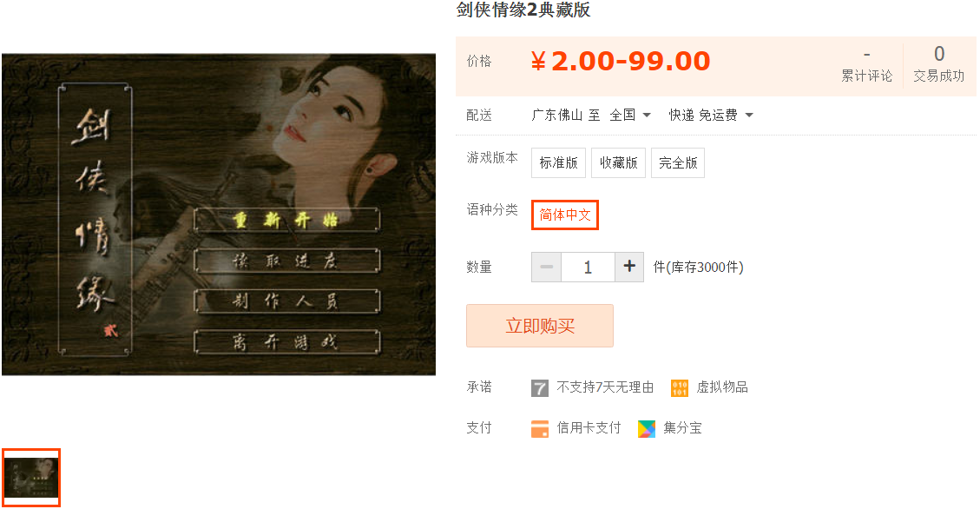The width and height of the screenshot is (980, 509).
Task: Select the 收藏版 game version
Action: tap(618, 162)
